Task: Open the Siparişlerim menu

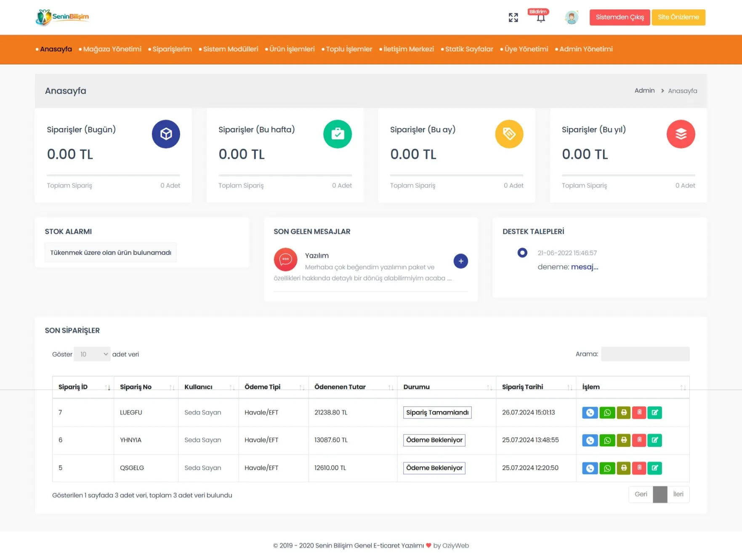Action: click(172, 49)
